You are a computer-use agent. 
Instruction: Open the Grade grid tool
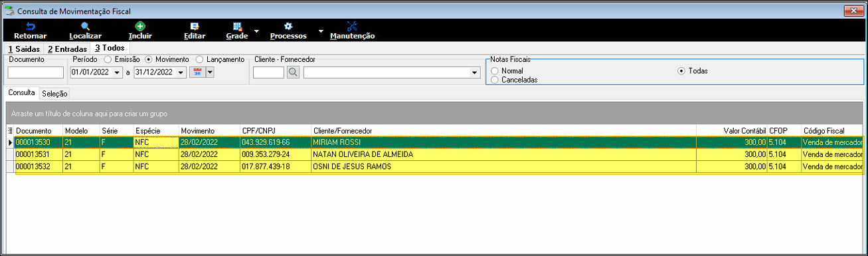[237, 26]
